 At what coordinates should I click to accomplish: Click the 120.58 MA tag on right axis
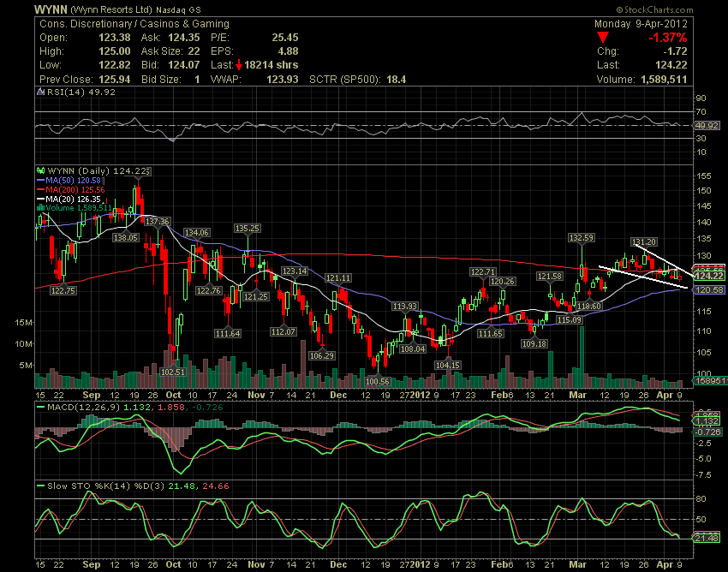(709, 289)
